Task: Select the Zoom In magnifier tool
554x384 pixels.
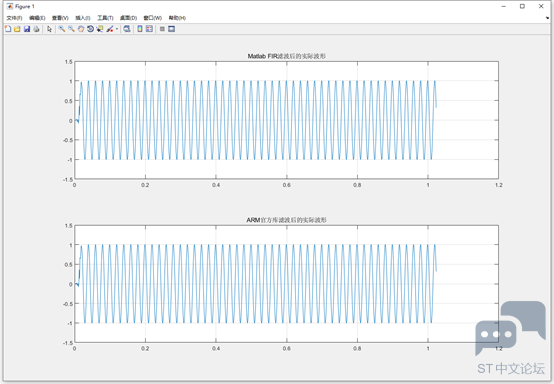Action: pyautogui.click(x=62, y=29)
